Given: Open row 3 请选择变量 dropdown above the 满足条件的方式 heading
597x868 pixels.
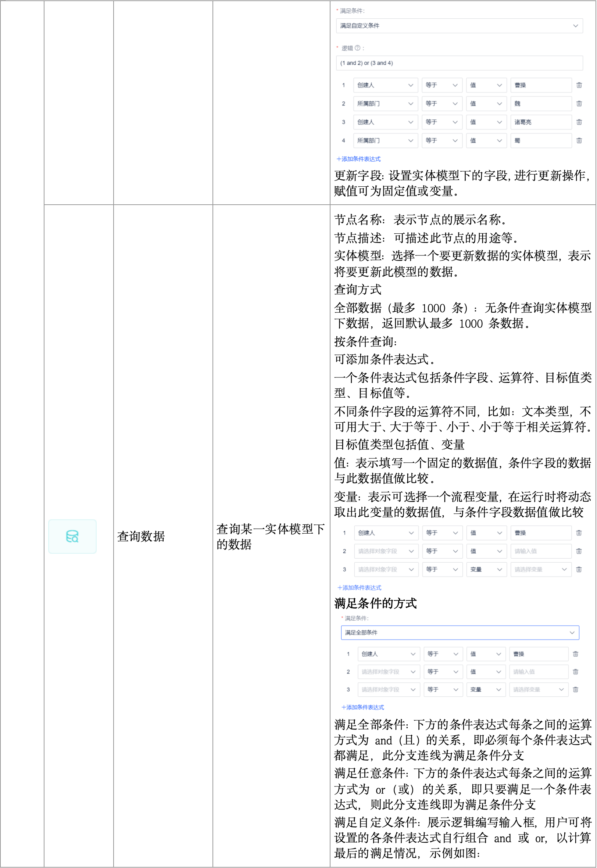Looking at the screenshot, I should coord(541,569).
